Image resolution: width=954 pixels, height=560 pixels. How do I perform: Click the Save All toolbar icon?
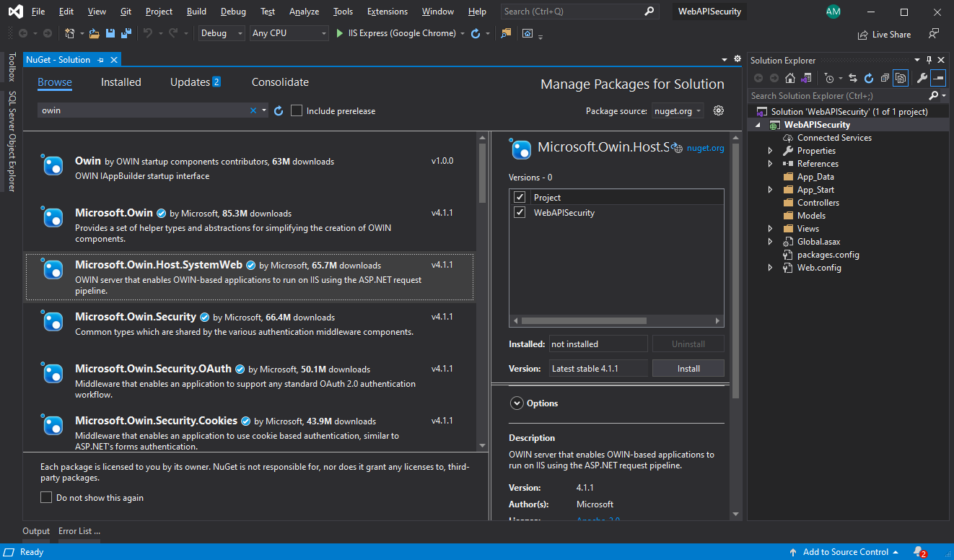click(126, 33)
